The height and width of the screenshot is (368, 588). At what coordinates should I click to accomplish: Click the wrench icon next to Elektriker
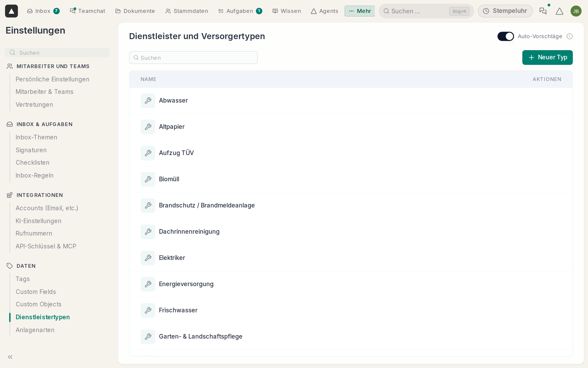148,258
